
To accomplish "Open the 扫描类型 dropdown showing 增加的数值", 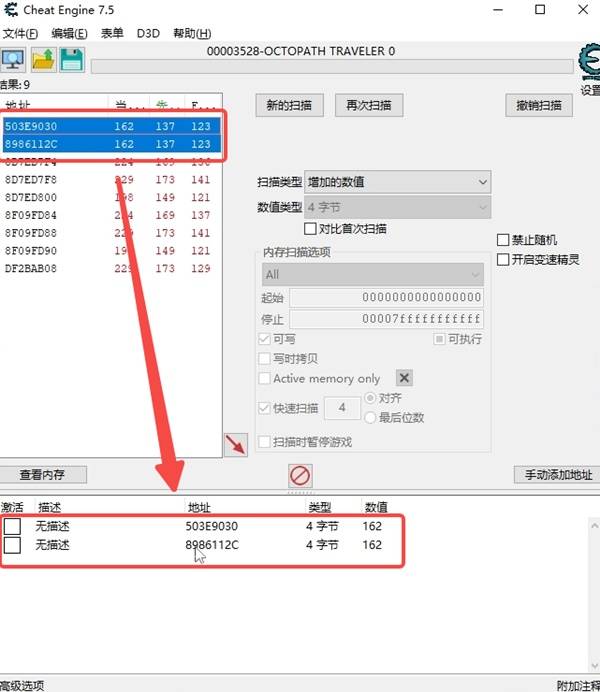I will [397, 182].
